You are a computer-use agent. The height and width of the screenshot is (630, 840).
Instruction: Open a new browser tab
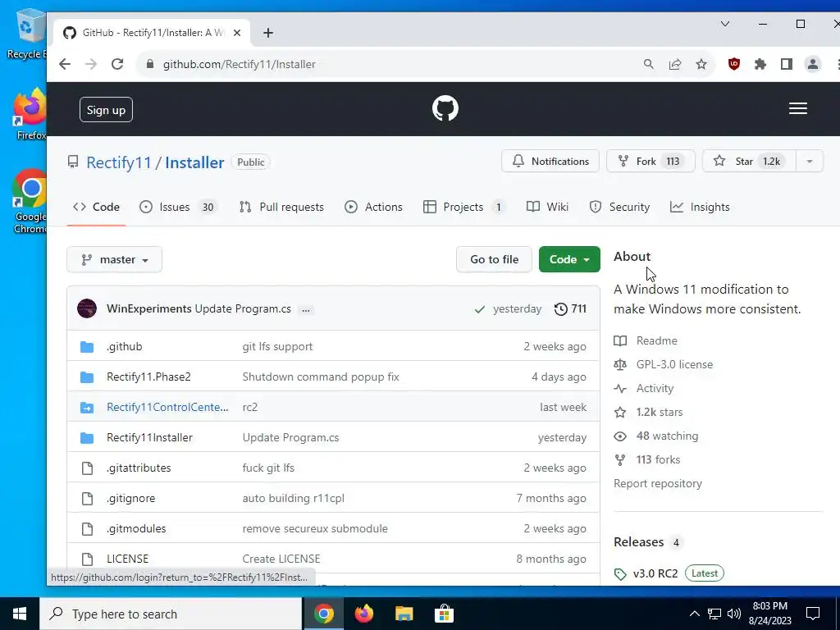(x=268, y=33)
